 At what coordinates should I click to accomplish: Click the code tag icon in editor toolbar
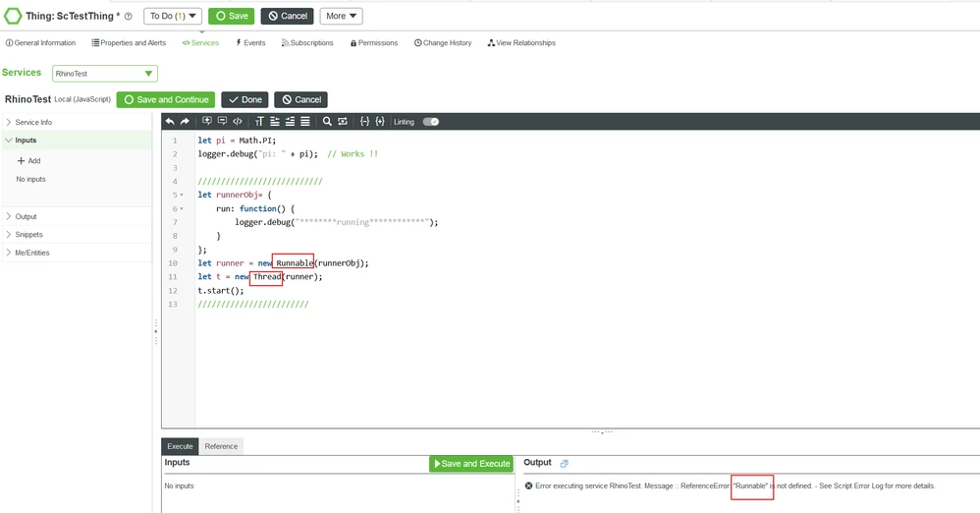tap(238, 121)
